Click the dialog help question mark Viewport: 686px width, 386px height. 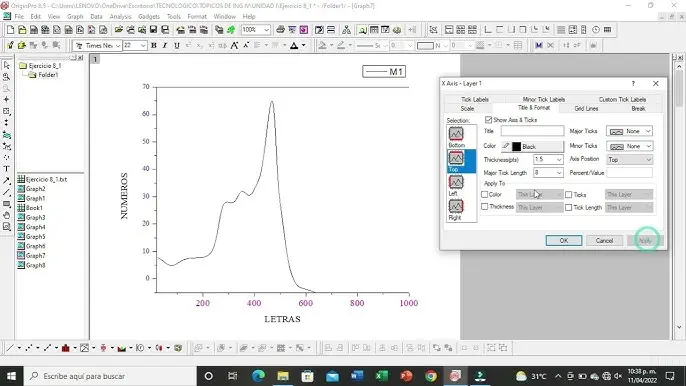click(x=633, y=84)
